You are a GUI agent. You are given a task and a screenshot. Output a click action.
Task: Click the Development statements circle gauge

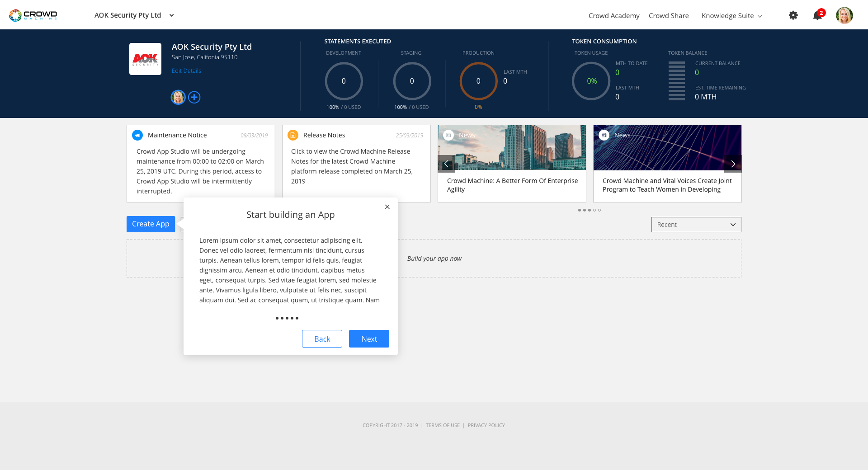(x=344, y=81)
